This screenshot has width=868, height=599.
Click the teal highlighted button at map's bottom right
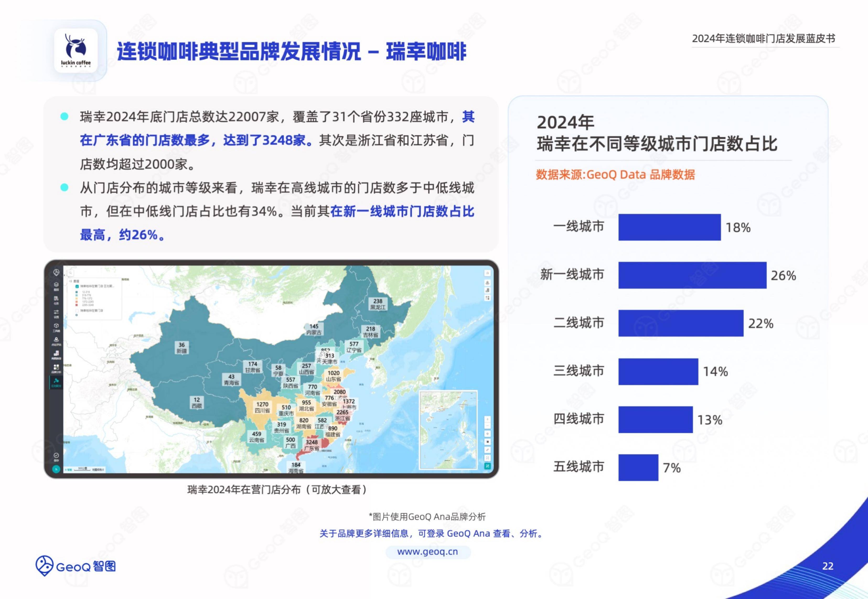(487, 466)
